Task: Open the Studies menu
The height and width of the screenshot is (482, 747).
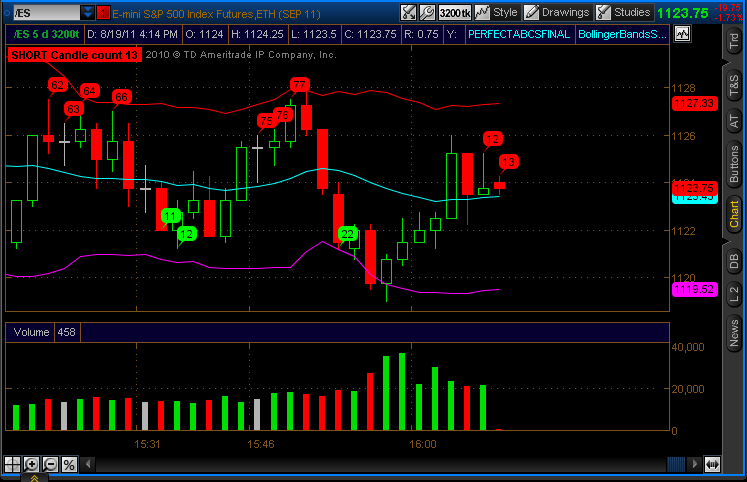Action: pyautogui.click(x=632, y=12)
